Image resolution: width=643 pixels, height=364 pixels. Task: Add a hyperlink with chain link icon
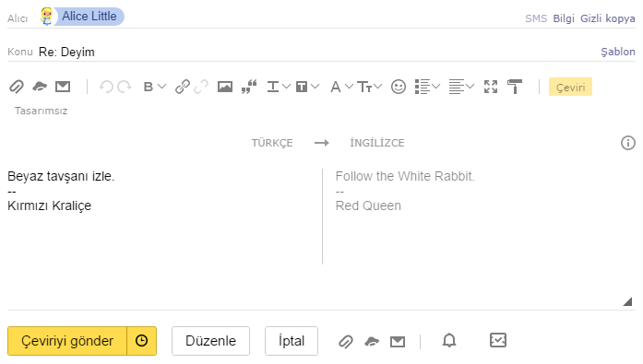(182, 87)
